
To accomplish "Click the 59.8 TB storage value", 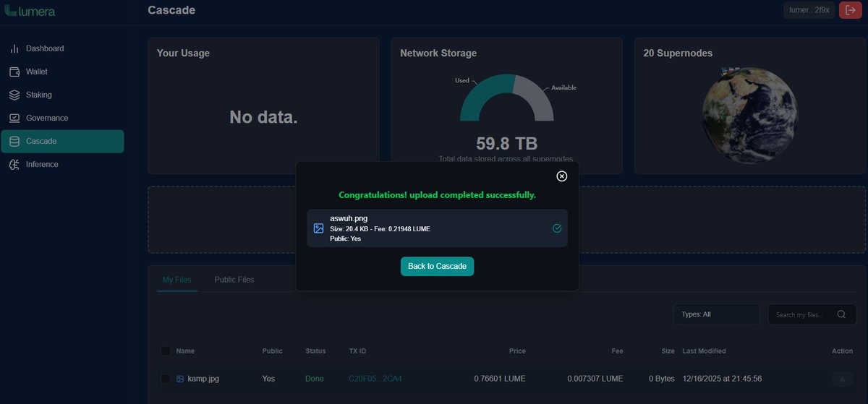I will point(506,143).
